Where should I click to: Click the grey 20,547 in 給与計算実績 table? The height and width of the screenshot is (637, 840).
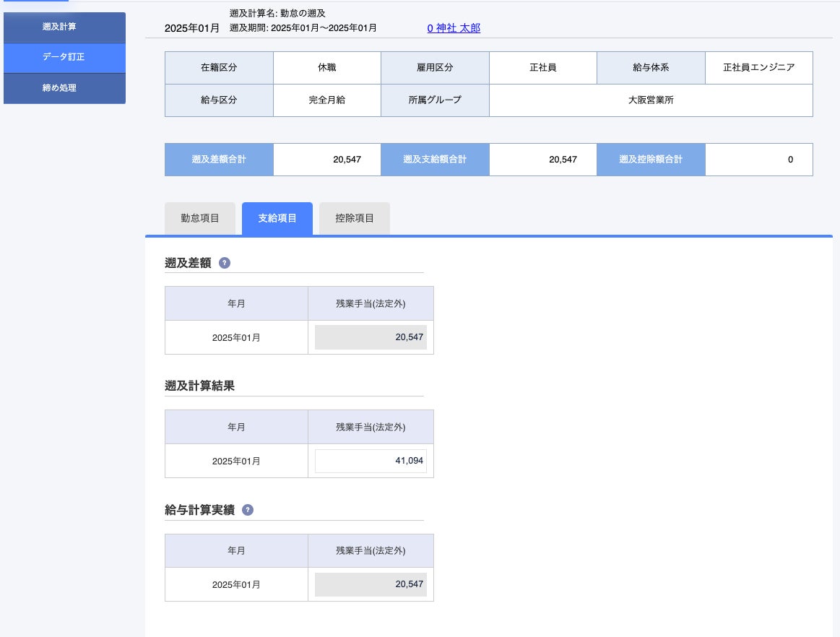[370, 584]
